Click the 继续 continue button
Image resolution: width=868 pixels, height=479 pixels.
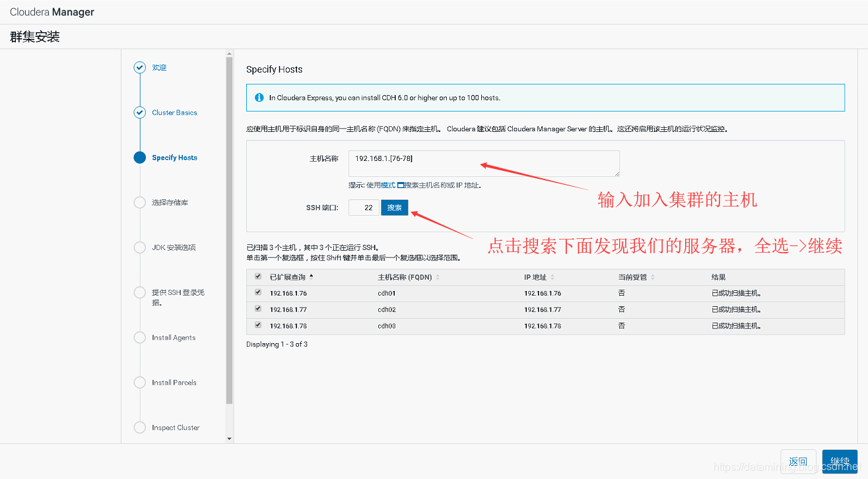[840, 461]
